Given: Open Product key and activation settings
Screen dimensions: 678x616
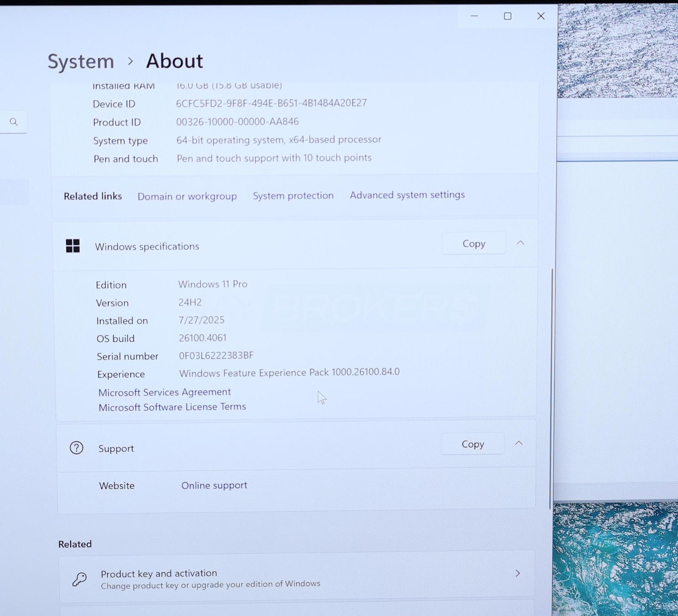Looking at the screenshot, I should (297, 576).
